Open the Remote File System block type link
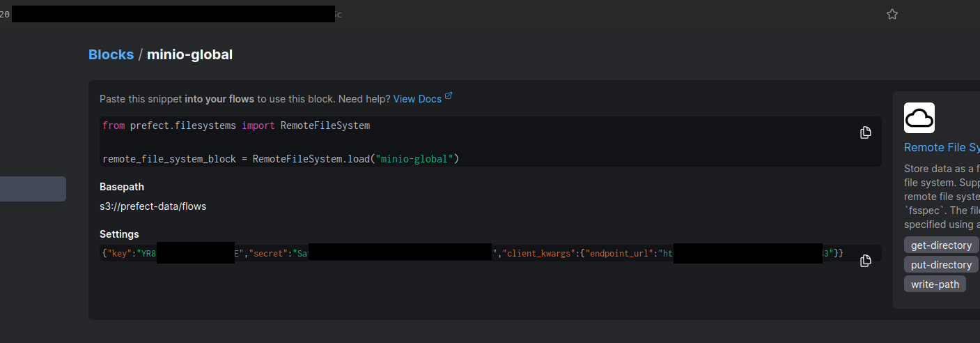Image resolution: width=980 pixels, height=343 pixels. tap(942, 147)
